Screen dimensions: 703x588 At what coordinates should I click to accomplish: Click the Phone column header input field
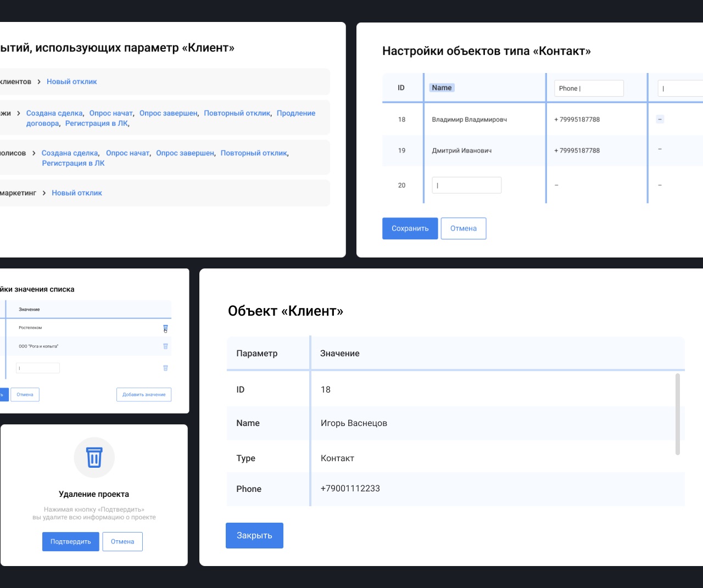(x=589, y=88)
